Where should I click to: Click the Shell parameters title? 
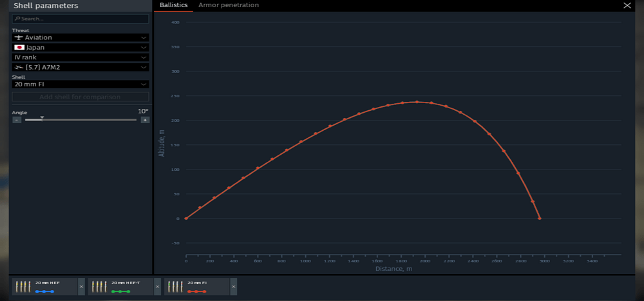46,6
